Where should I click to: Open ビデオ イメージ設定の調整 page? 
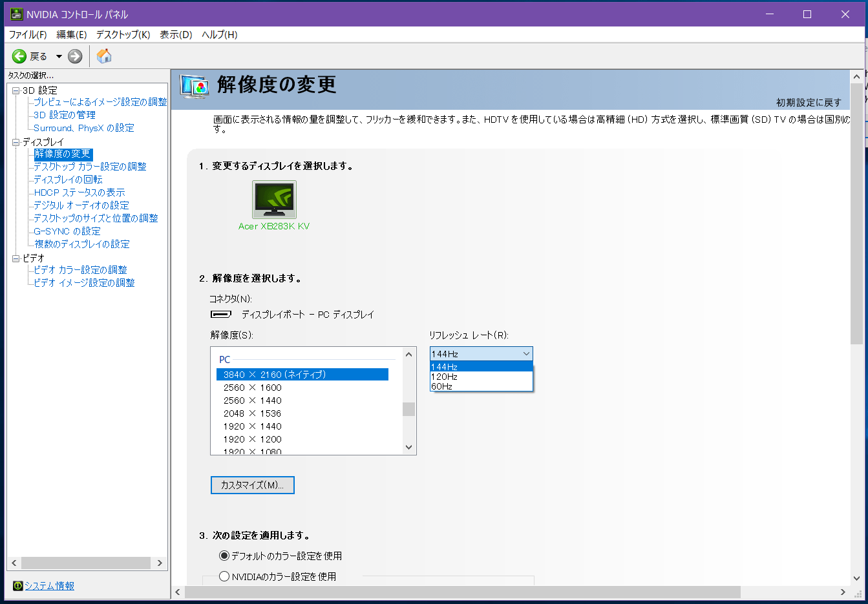84,283
